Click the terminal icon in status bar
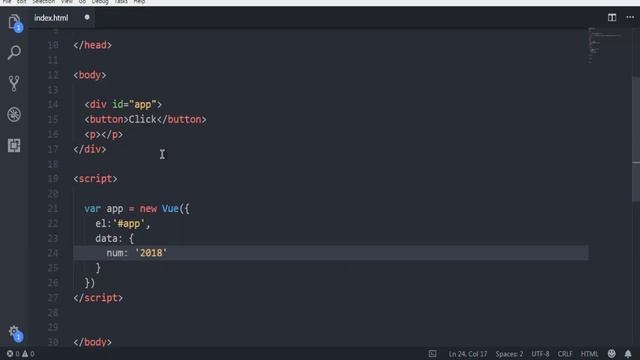 click(432, 353)
